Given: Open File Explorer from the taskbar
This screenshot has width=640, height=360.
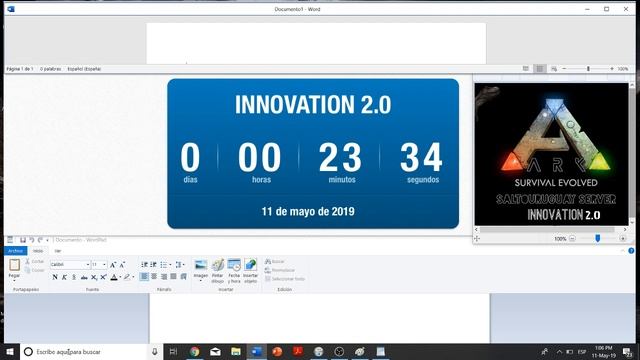Looking at the screenshot, I should pyautogui.click(x=236, y=351).
